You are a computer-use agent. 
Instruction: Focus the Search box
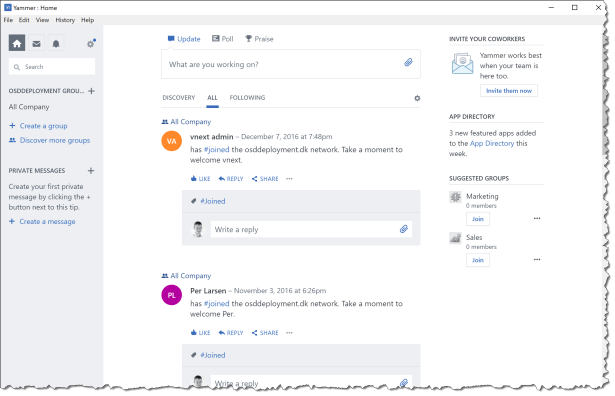tap(52, 67)
